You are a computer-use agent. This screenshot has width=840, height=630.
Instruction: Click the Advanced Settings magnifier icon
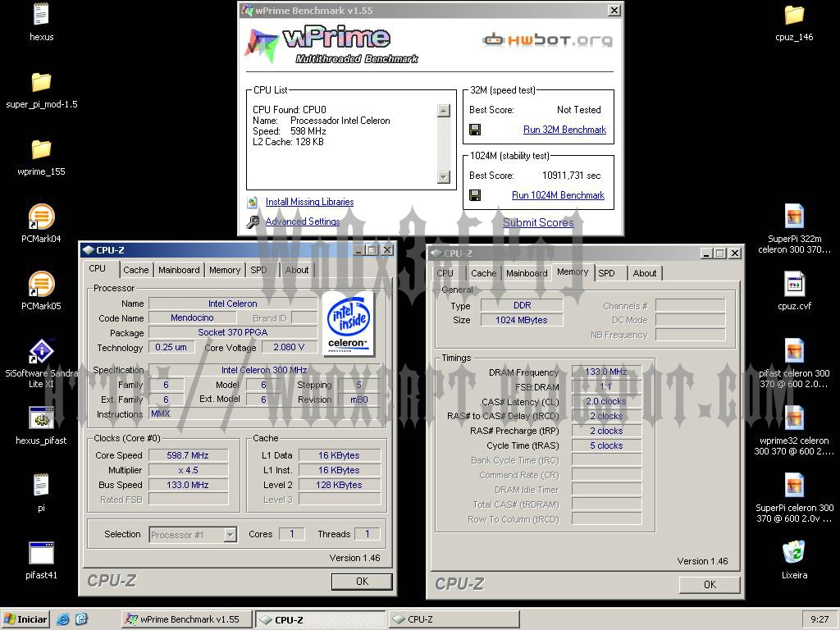click(253, 221)
